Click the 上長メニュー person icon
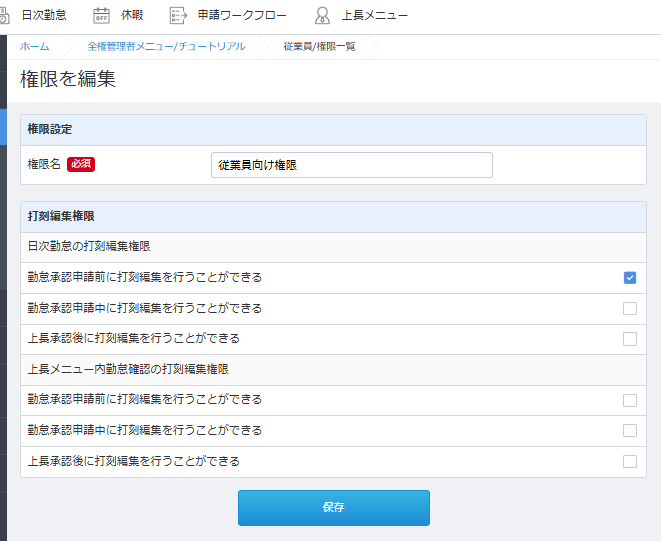The height and width of the screenshot is (541, 661). click(x=322, y=15)
